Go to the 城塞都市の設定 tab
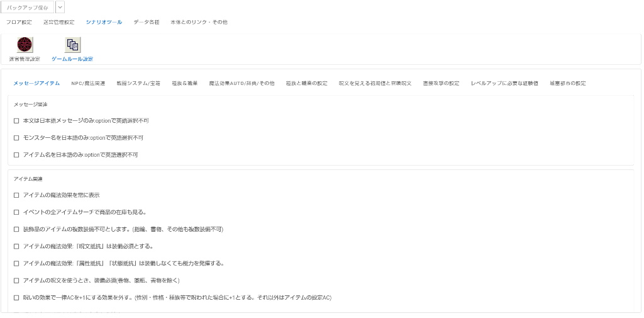 567,83
